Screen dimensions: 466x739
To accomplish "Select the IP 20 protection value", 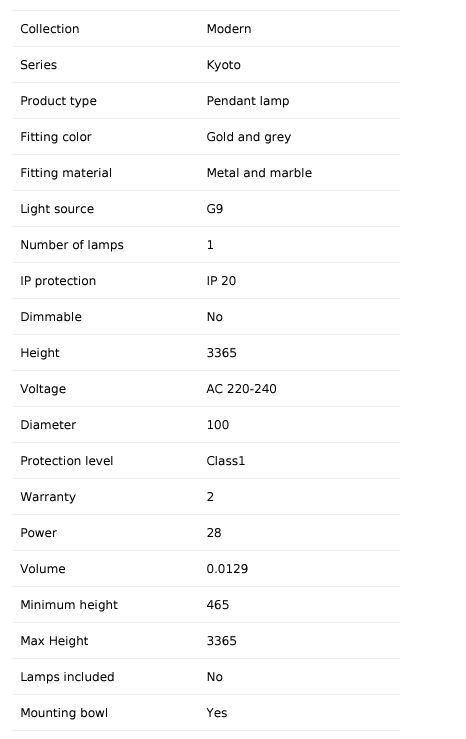I will [x=221, y=281].
